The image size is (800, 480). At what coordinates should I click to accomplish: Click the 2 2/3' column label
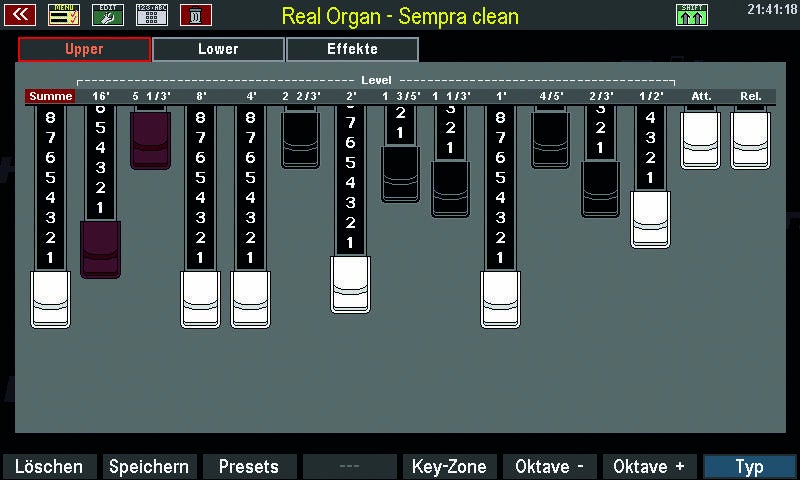(301, 96)
